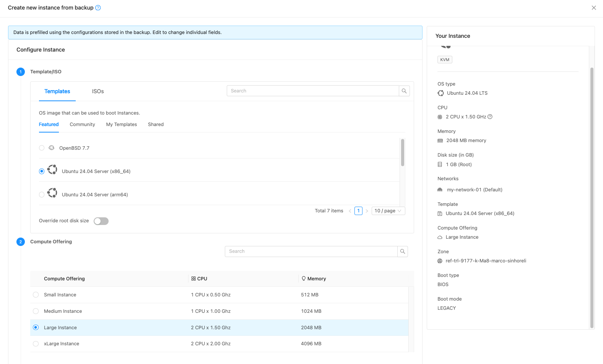The height and width of the screenshot is (364, 603).
Task: Click the CPU chip icon in summary
Action: [440, 117]
